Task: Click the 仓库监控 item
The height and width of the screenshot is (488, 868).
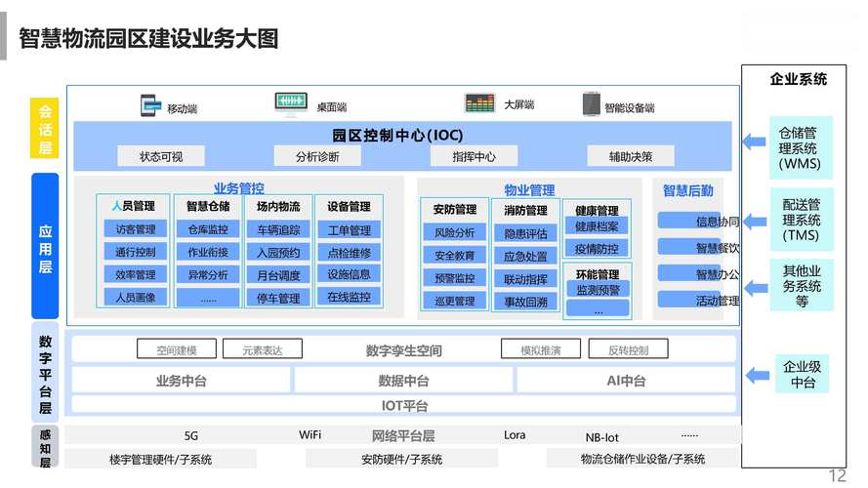Action: click(208, 229)
